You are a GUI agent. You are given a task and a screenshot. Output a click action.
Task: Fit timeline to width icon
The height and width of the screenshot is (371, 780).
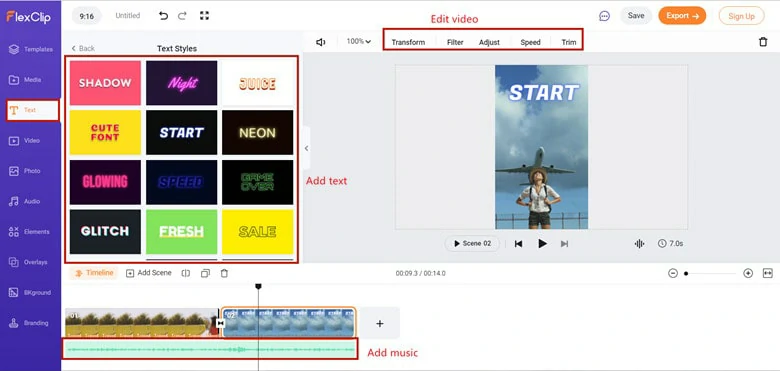[768, 273]
